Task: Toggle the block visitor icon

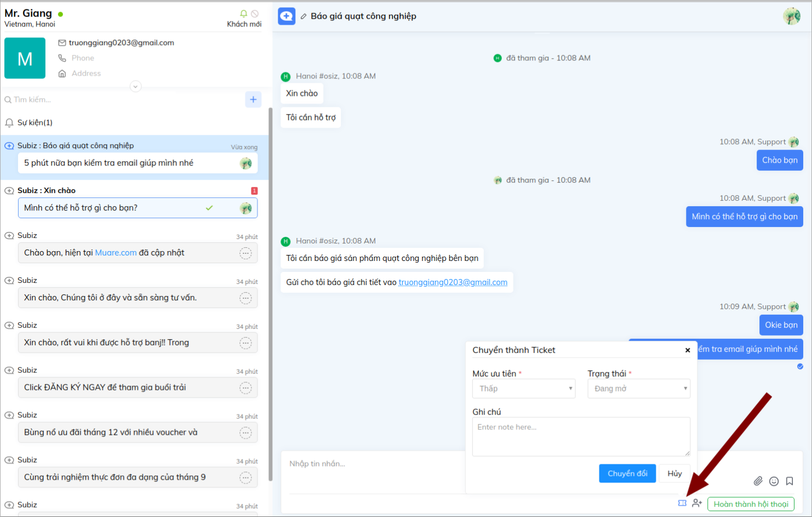Action: pos(255,14)
